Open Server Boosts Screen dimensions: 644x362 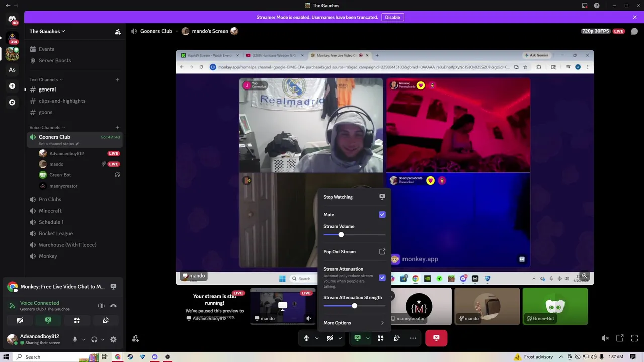pos(75,60)
